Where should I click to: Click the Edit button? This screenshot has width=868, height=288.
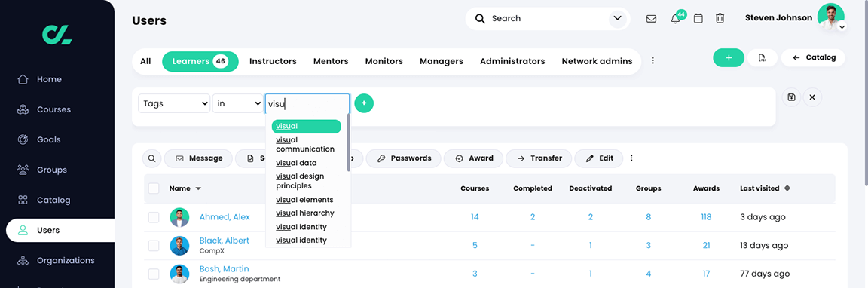coord(599,158)
